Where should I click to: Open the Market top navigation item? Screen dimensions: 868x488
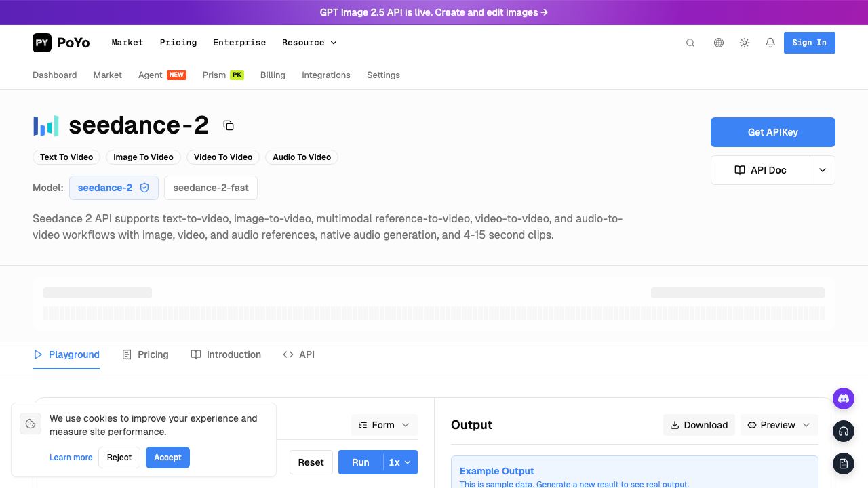(127, 43)
